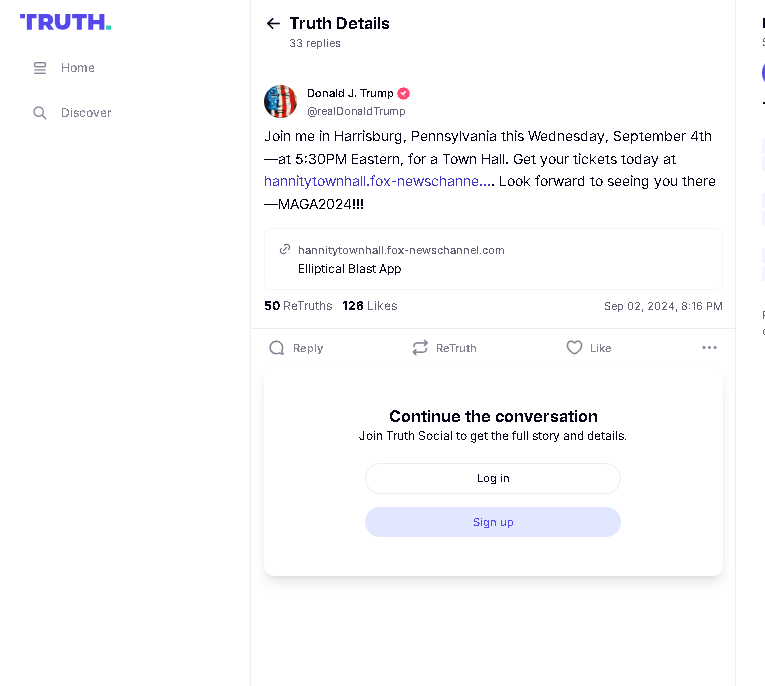Click the Log in button
Viewport: 765px width, 686px height.
click(493, 478)
